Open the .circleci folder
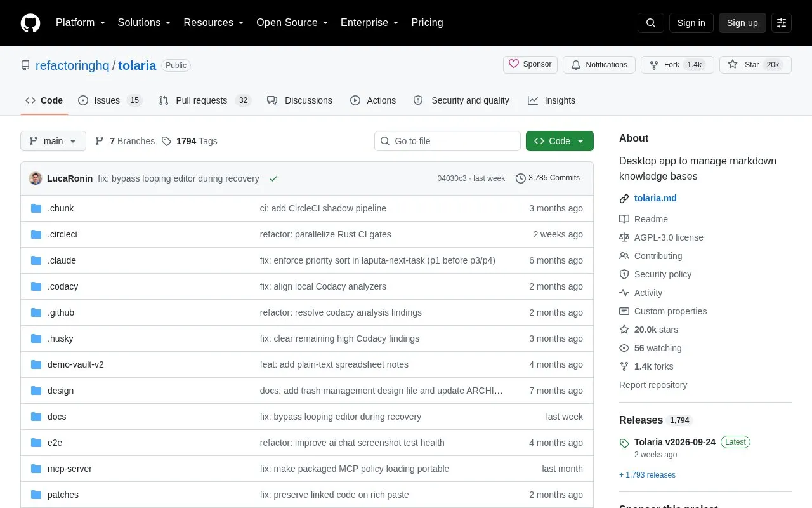This screenshot has height=508, width=812. tap(62, 234)
